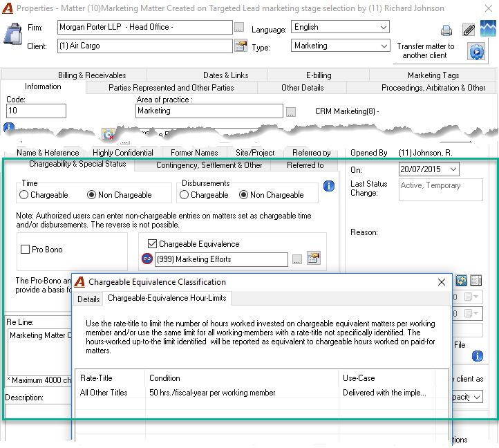This screenshot has height=448, width=499.
Task: Click the Firm field Morgan Porter LLP
Action: coord(145,27)
